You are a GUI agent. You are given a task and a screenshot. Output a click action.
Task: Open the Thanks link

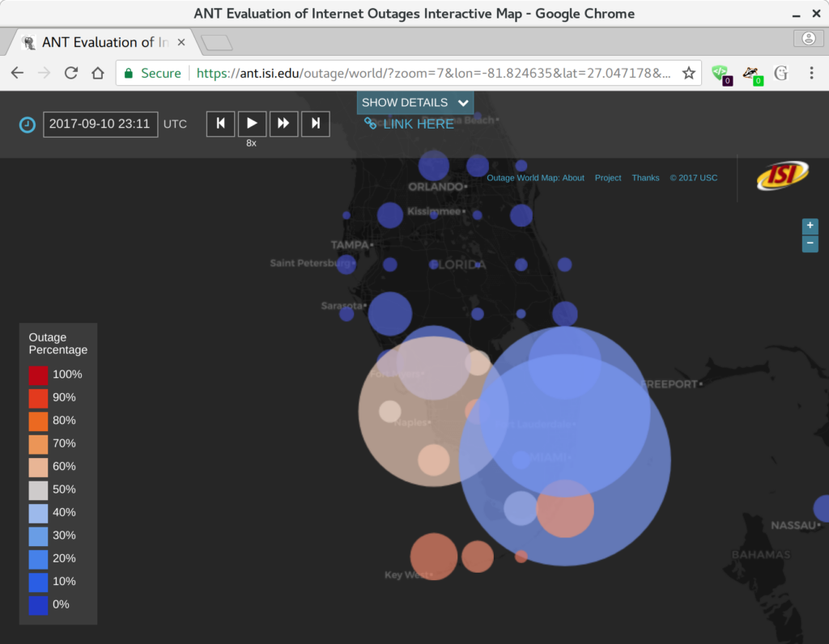tap(645, 178)
